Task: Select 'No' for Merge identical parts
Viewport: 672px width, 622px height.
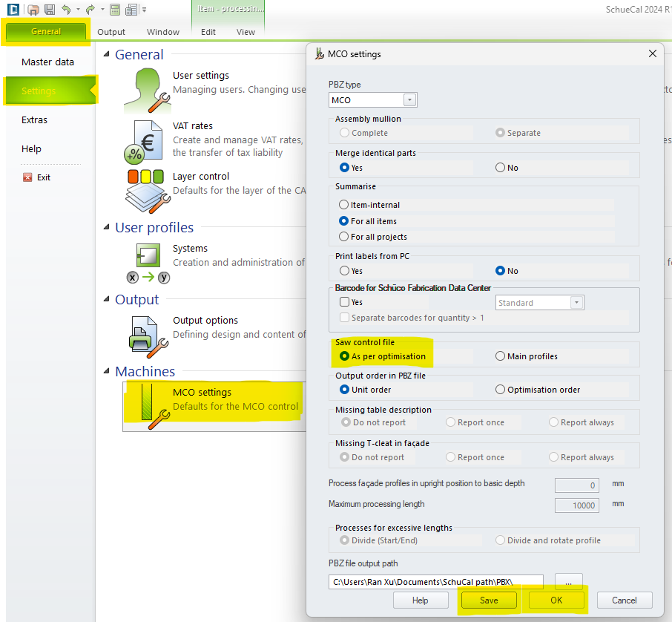Action: pyautogui.click(x=501, y=168)
